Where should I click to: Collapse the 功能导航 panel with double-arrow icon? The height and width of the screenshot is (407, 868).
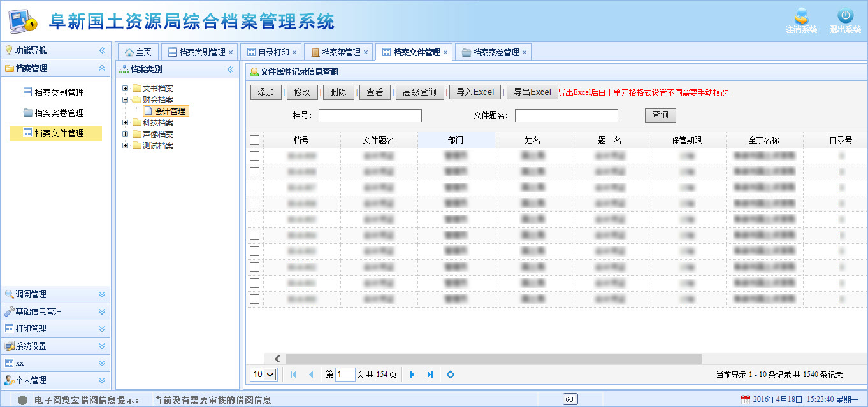pos(102,50)
